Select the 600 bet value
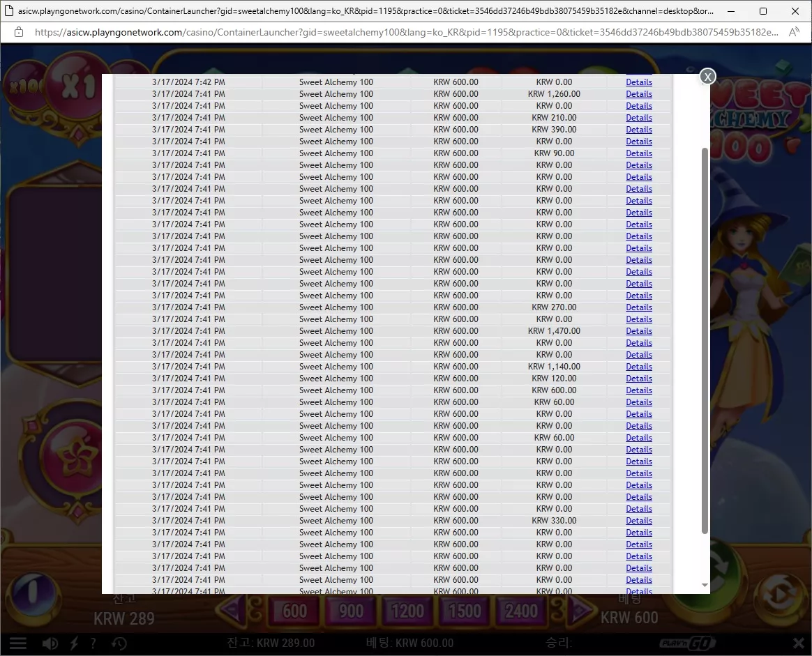 click(x=294, y=611)
